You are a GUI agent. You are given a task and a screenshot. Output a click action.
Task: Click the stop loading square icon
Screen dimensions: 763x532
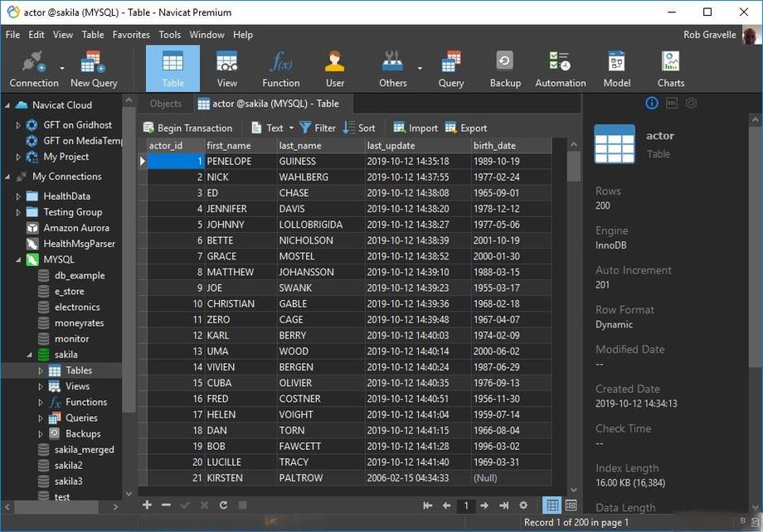pos(242,505)
